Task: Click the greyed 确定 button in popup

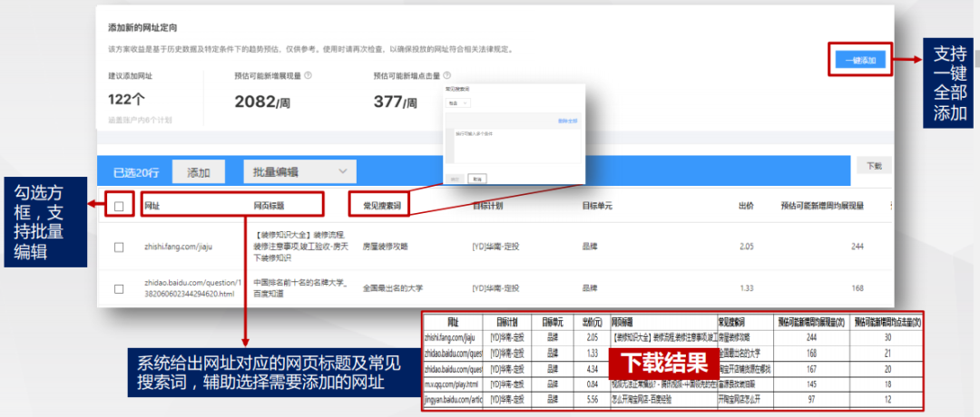Action: click(455, 179)
